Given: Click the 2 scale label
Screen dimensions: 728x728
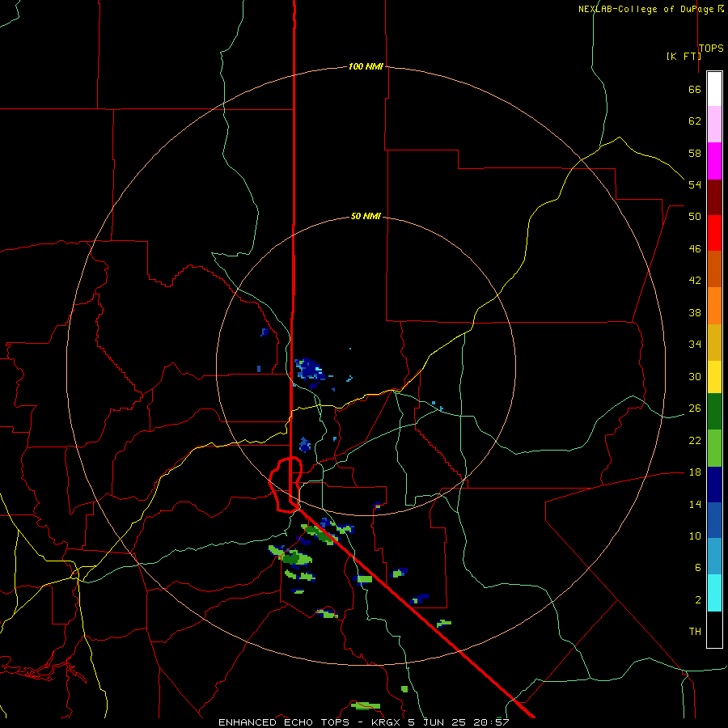Looking at the screenshot, I should point(697,600).
